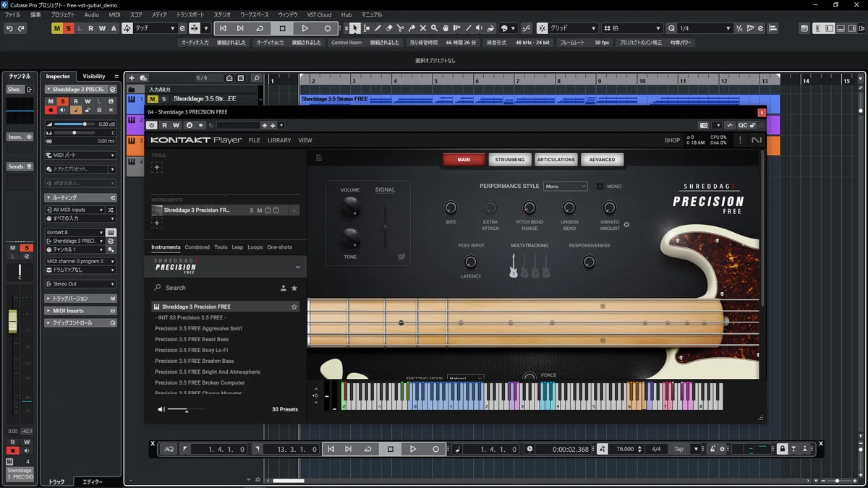Image resolution: width=868 pixels, height=488 pixels.
Task: Open the quantize preset 1/4 dropdown
Action: pyautogui.click(x=705, y=28)
